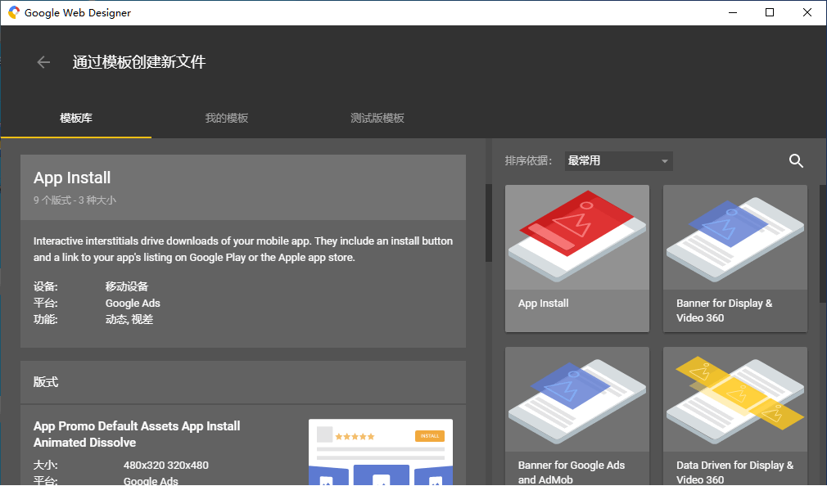
Task: Maximize the Google Web Designer window
Action: tap(770, 12)
